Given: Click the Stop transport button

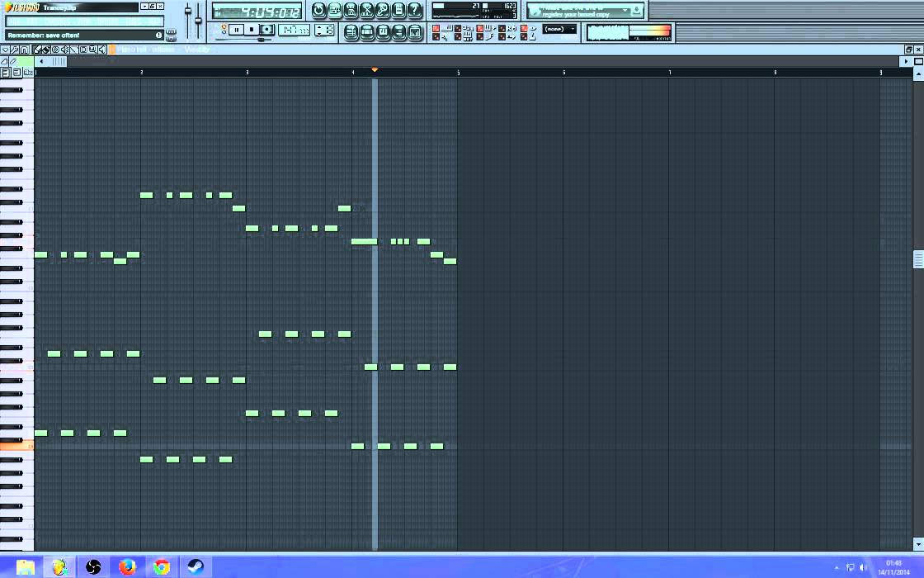Looking at the screenshot, I should click(252, 30).
